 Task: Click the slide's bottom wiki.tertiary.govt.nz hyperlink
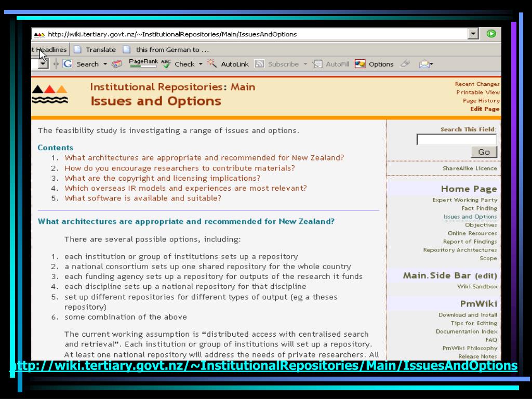[x=264, y=365]
